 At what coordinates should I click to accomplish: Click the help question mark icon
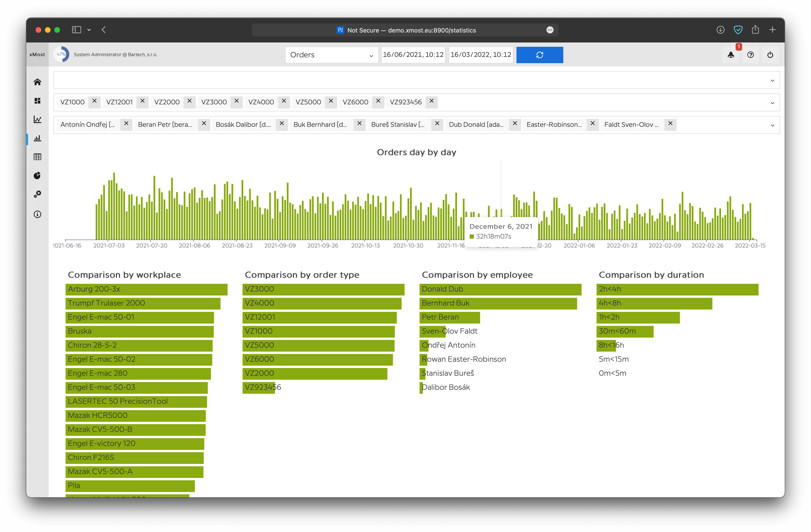tap(751, 55)
